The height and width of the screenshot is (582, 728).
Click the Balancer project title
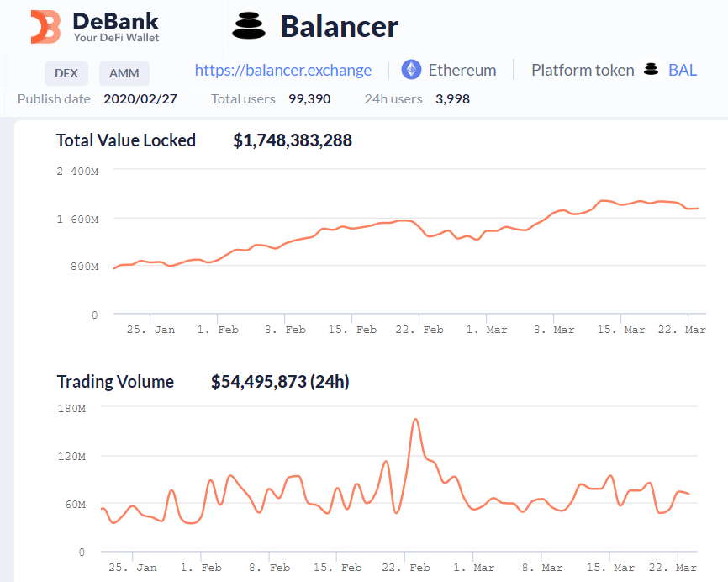[339, 27]
